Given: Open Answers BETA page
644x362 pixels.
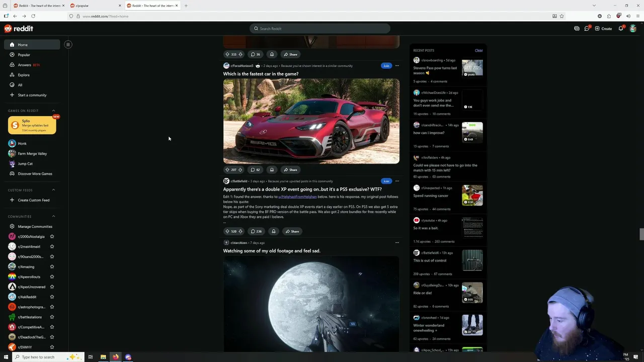Looking at the screenshot, I should (x=29, y=65).
